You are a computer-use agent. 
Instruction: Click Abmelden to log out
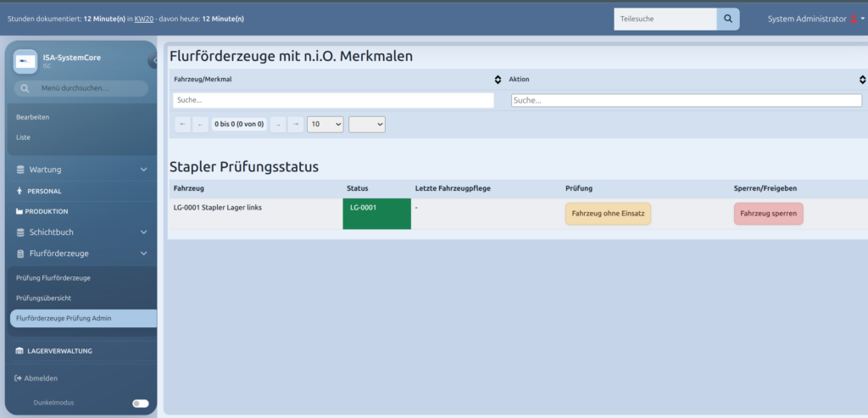point(41,378)
